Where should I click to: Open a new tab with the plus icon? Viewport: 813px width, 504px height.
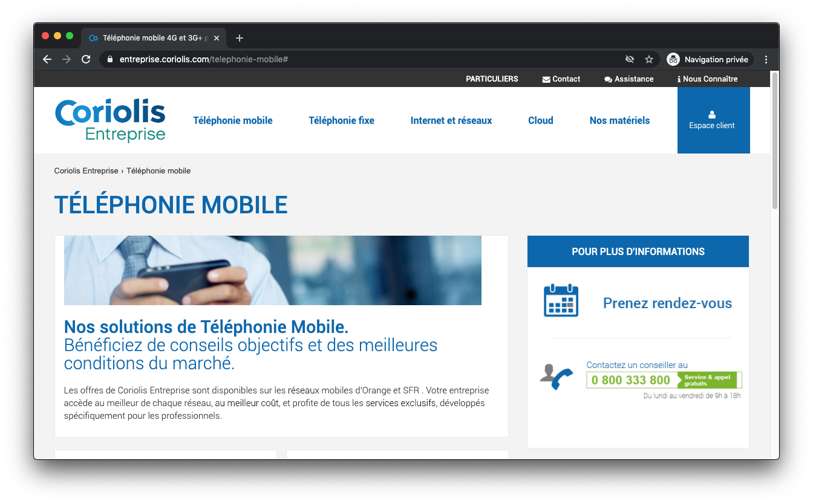pos(240,38)
